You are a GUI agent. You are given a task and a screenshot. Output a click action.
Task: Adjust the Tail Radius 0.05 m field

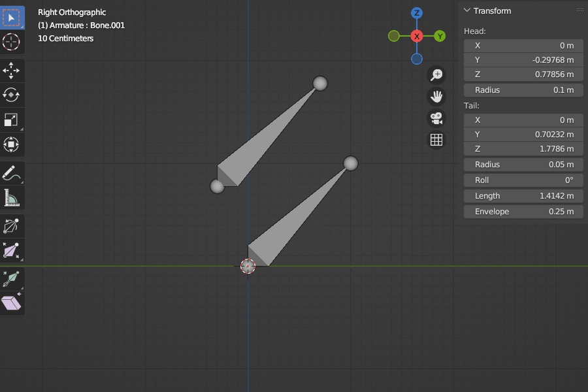(523, 164)
